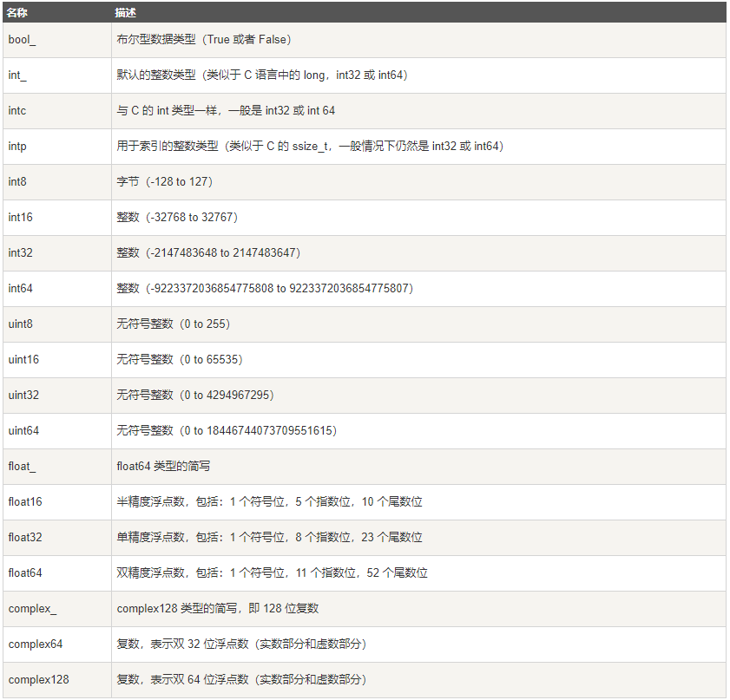Select the complex_ name cell
This screenshot has width=730, height=700.
click(x=56, y=609)
